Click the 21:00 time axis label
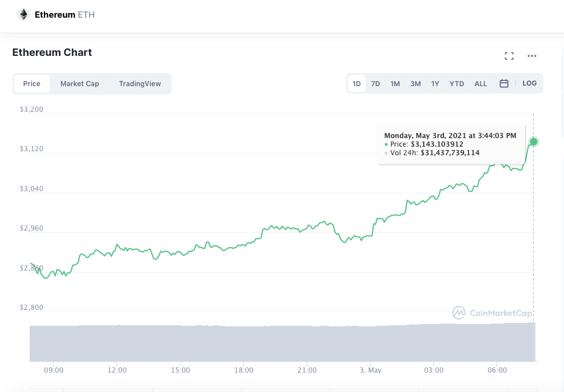The width and height of the screenshot is (564, 392). pos(307,370)
